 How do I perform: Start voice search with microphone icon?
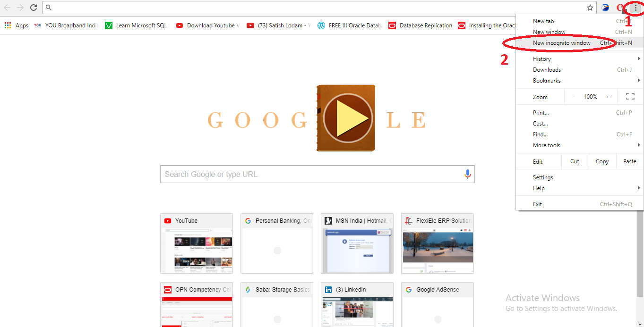pyautogui.click(x=468, y=174)
